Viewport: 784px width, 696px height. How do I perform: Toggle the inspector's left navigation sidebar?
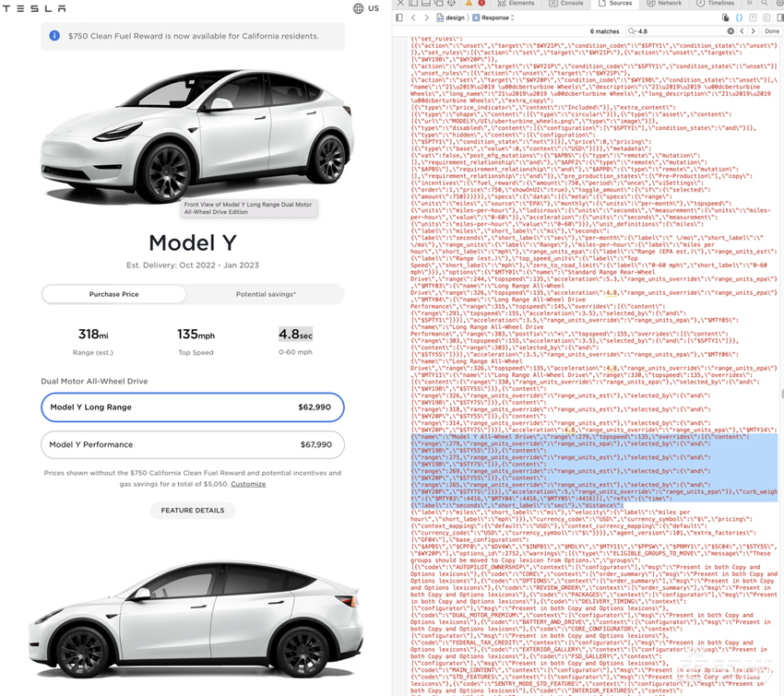[x=400, y=16]
